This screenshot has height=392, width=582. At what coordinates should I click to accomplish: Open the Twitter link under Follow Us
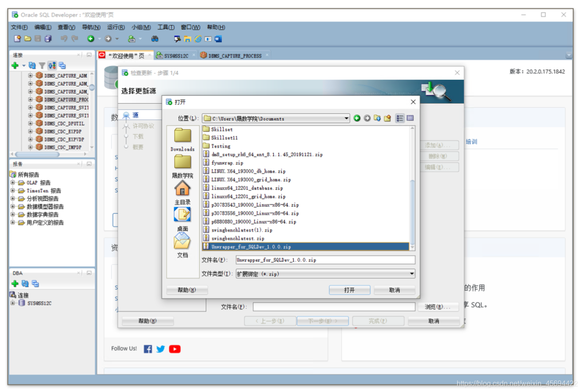pyautogui.click(x=161, y=349)
